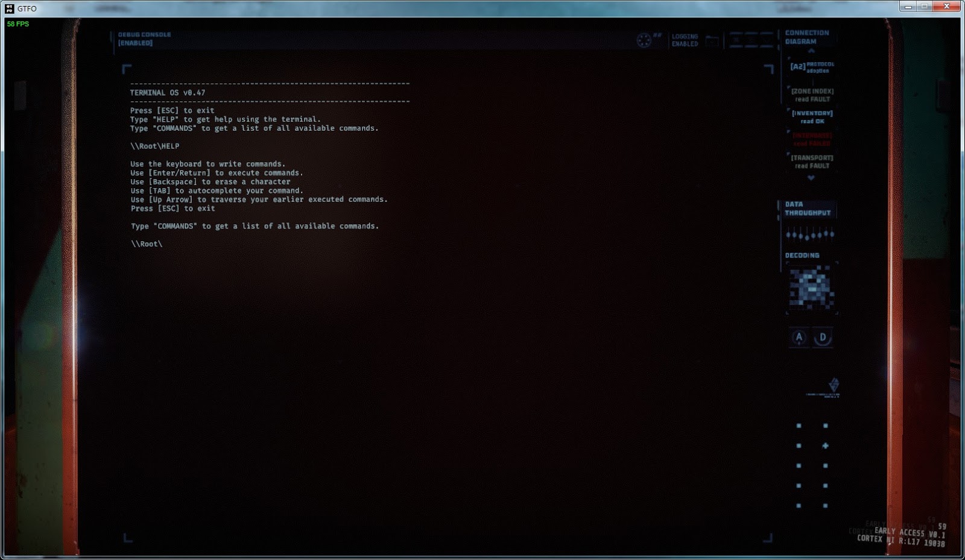
Task: Click the GTFO app icon in title bar
Action: point(9,8)
